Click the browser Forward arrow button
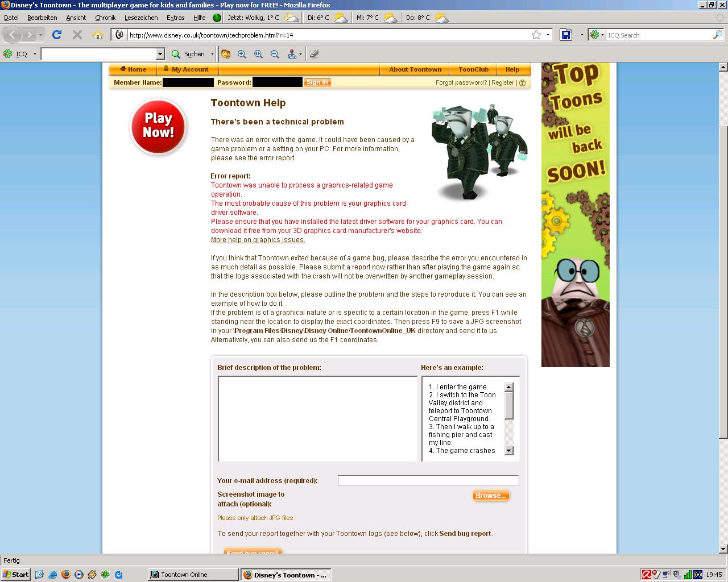 point(29,35)
